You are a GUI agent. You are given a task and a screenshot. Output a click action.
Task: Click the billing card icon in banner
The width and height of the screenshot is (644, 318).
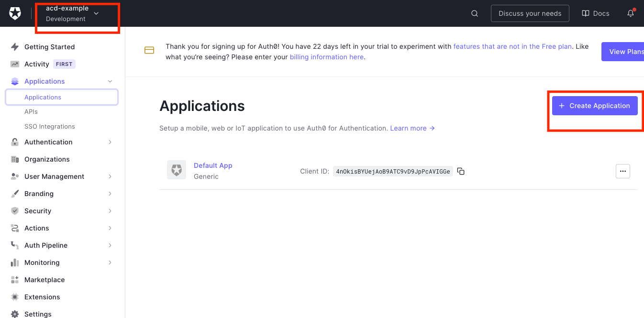pos(149,50)
